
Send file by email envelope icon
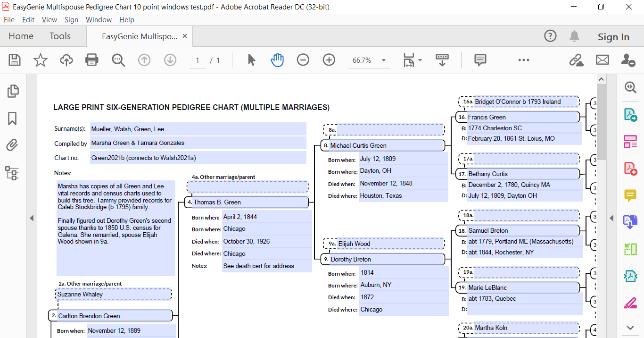[602, 60]
